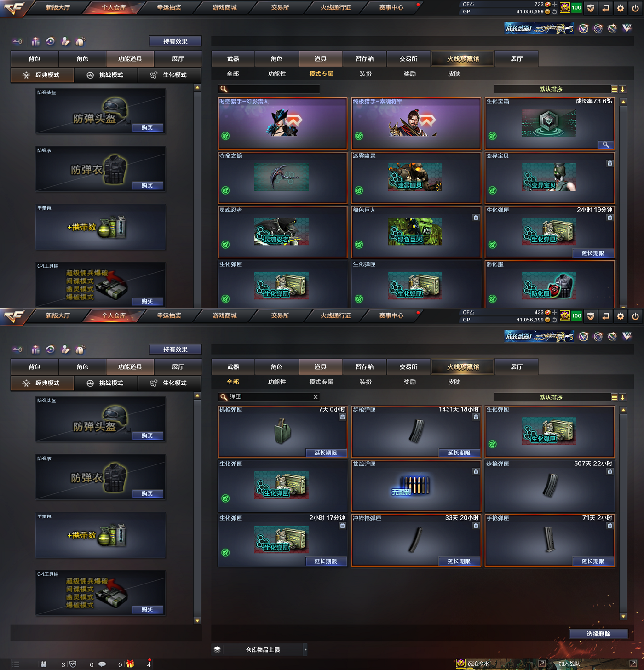Expand the 仓库物品上限 panel arrow
Image resolution: width=644 pixels, height=670 pixels.
click(x=305, y=650)
